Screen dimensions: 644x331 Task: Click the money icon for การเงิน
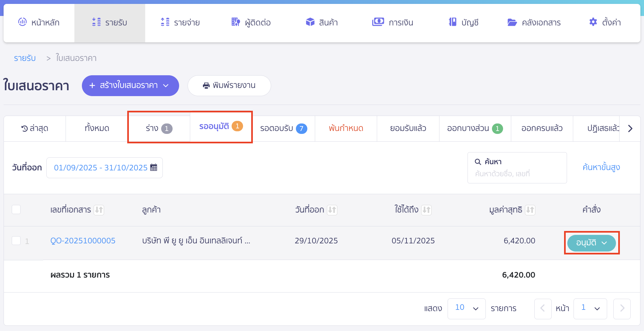pyautogui.click(x=378, y=22)
